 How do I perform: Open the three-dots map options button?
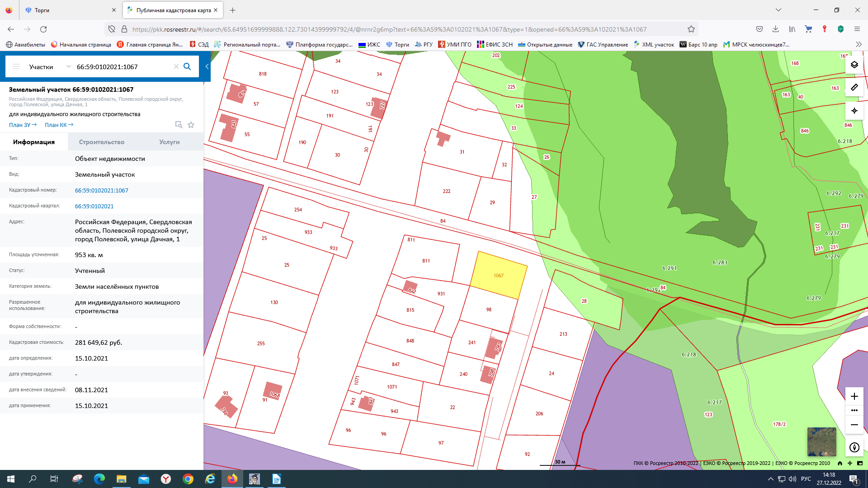[854, 410]
